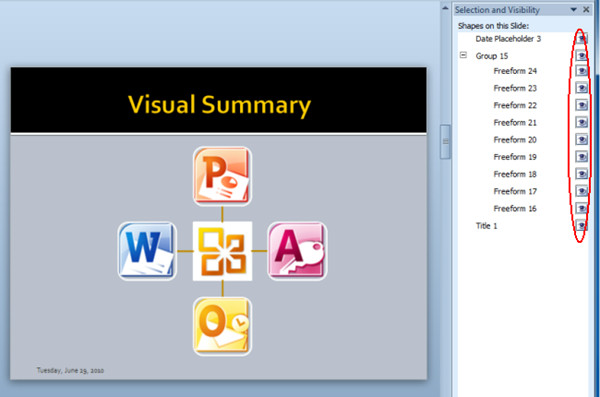Click the Outlook icon on the slide
The width and height of the screenshot is (600, 397).
click(222, 326)
